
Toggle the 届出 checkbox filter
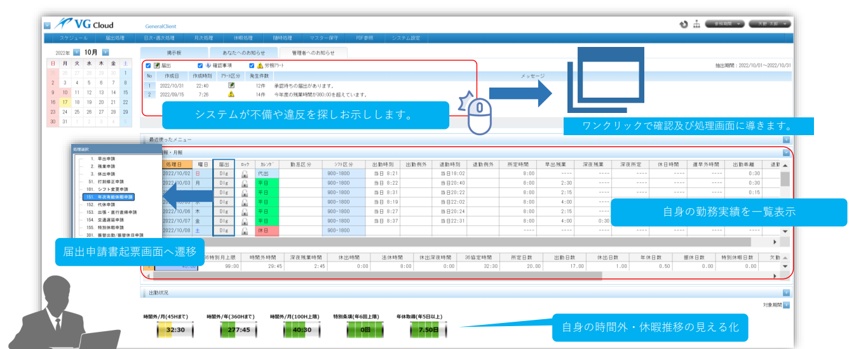[149, 65]
